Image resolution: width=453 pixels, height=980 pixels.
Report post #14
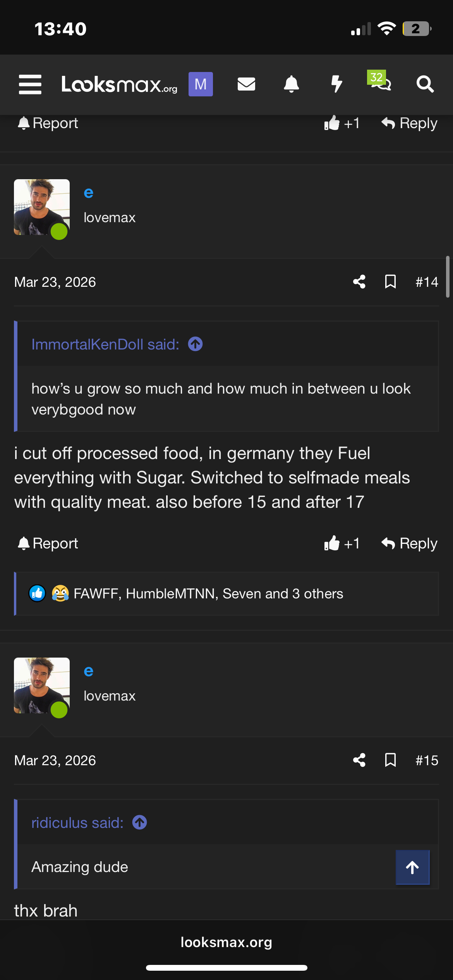(48, 543)
